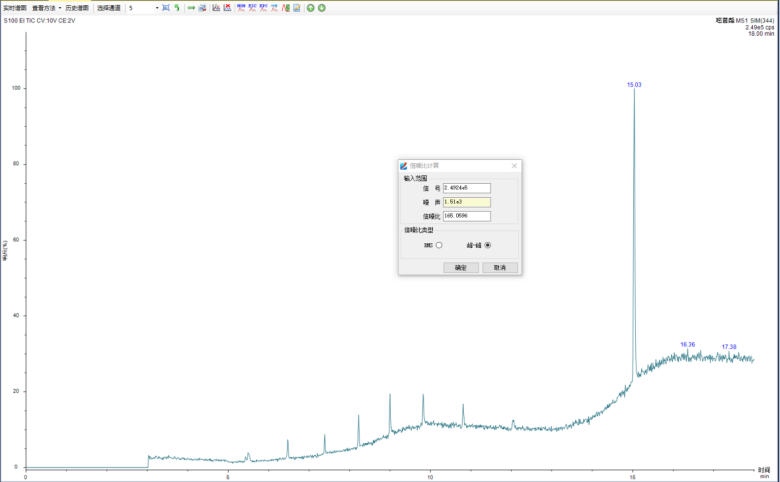
Task: Click the chromatogram icon with red X
Action: coord(227,7)
